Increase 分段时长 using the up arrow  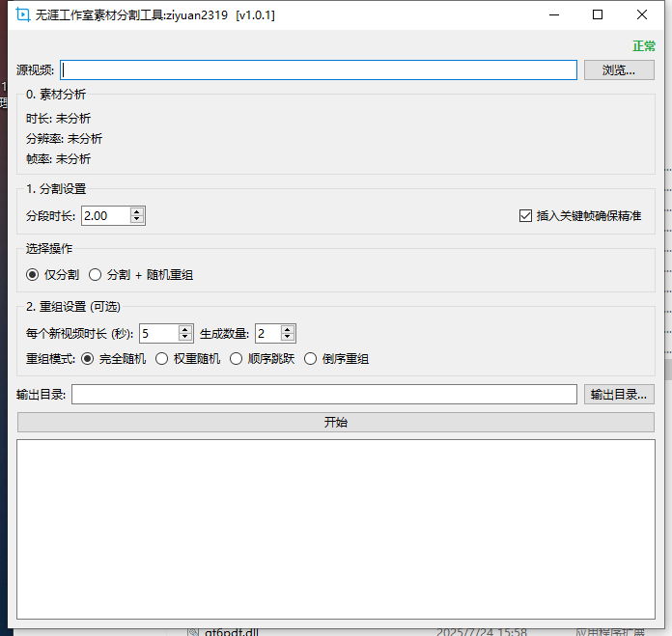coord(137,211)
